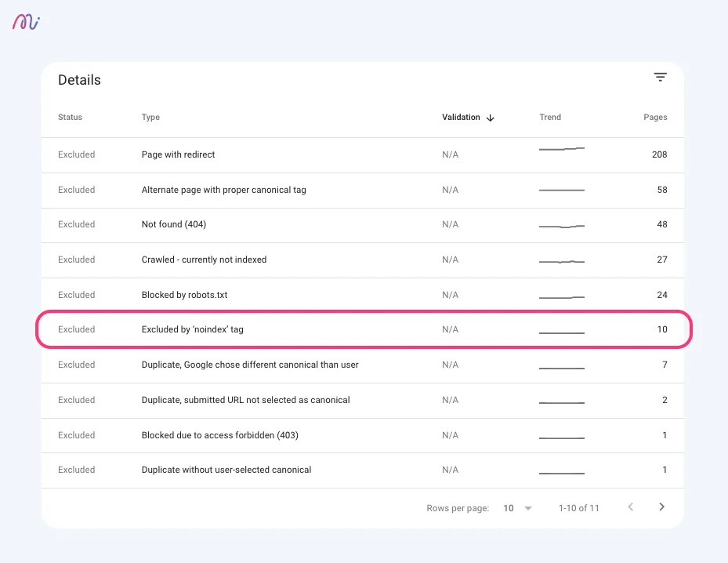
Task: Go to next page arrow
Action: click(661, 507)
